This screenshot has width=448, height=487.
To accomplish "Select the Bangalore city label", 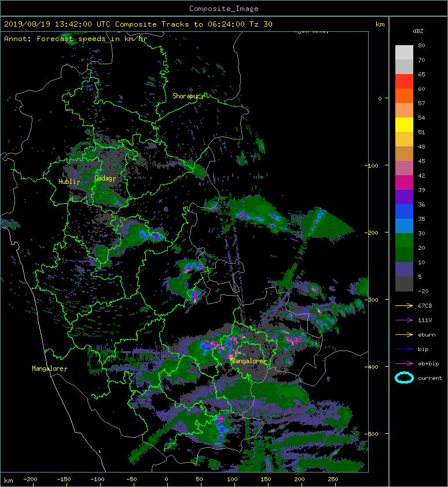I will click(247, 361).
